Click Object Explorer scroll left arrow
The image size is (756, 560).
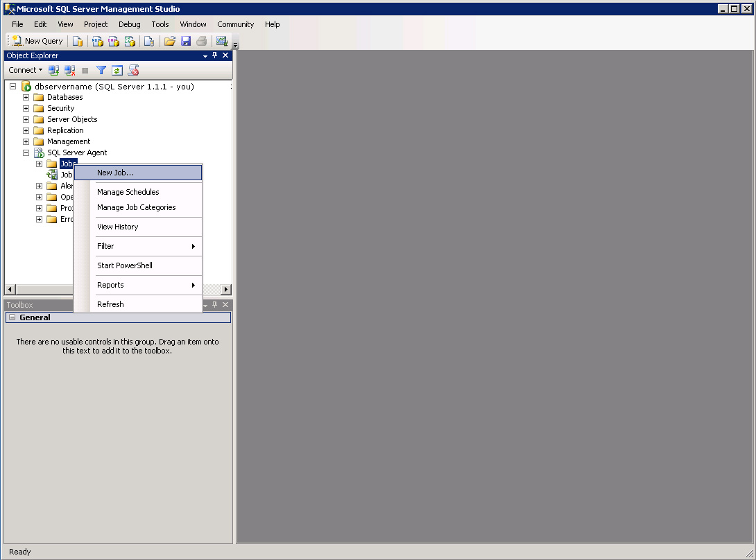click(x=10, y=290)
